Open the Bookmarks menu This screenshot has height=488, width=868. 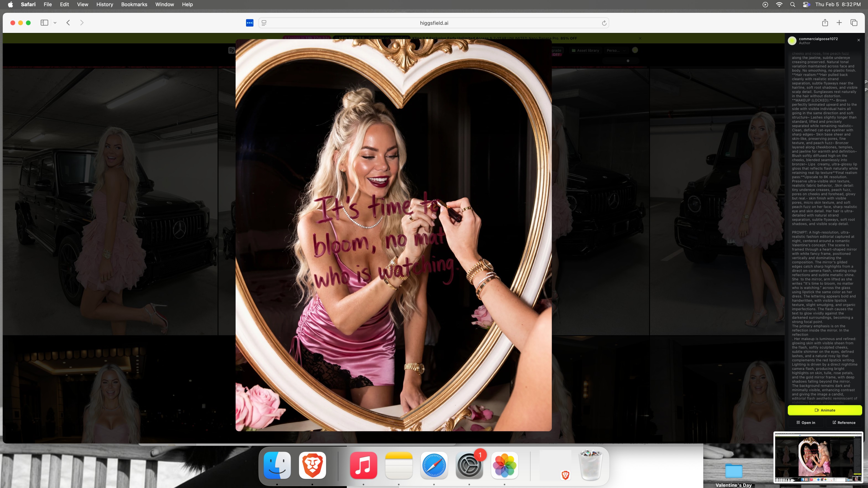coord(134,4)
